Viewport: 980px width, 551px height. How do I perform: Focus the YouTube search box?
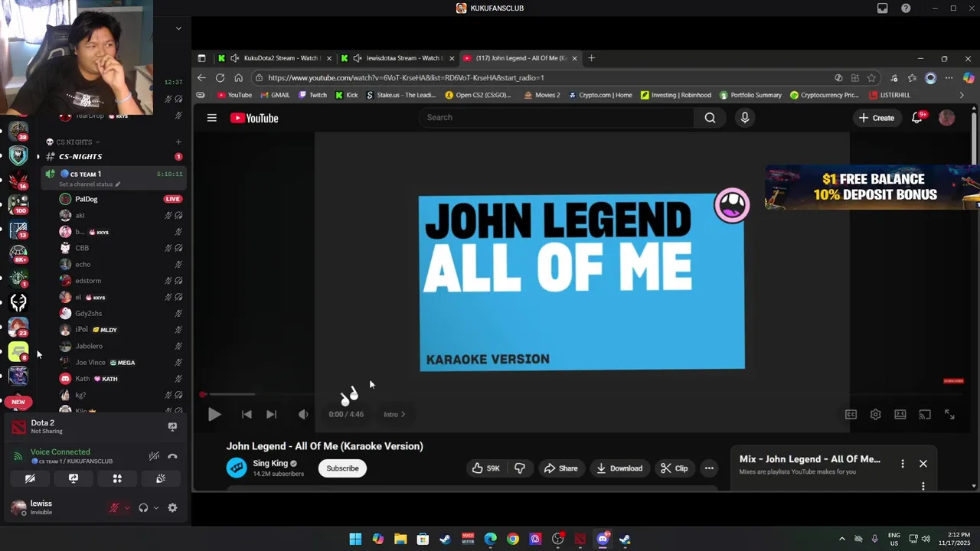click(557, 118)
